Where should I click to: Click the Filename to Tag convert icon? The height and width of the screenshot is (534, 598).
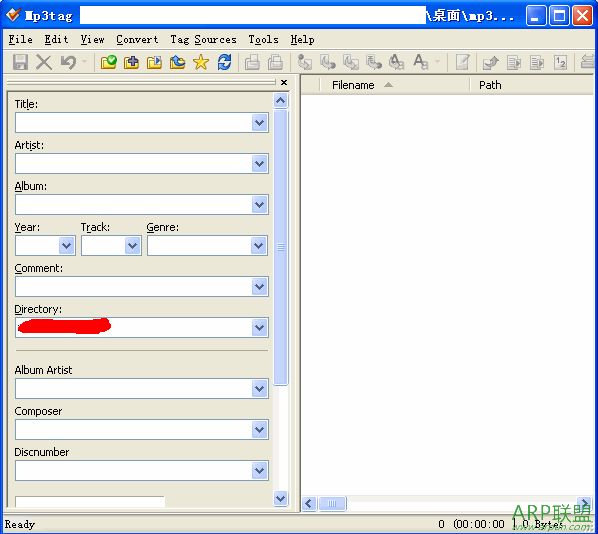(328, 62)
